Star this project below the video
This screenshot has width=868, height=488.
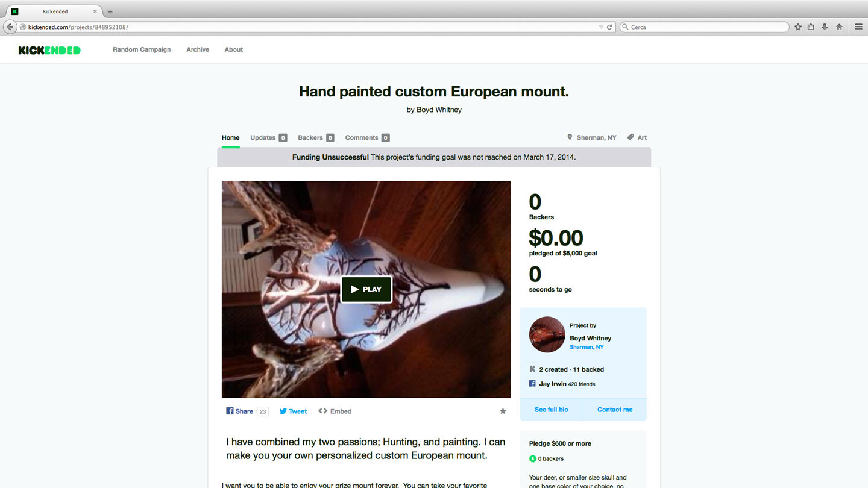pyautogui.click(x=503, y=411)
